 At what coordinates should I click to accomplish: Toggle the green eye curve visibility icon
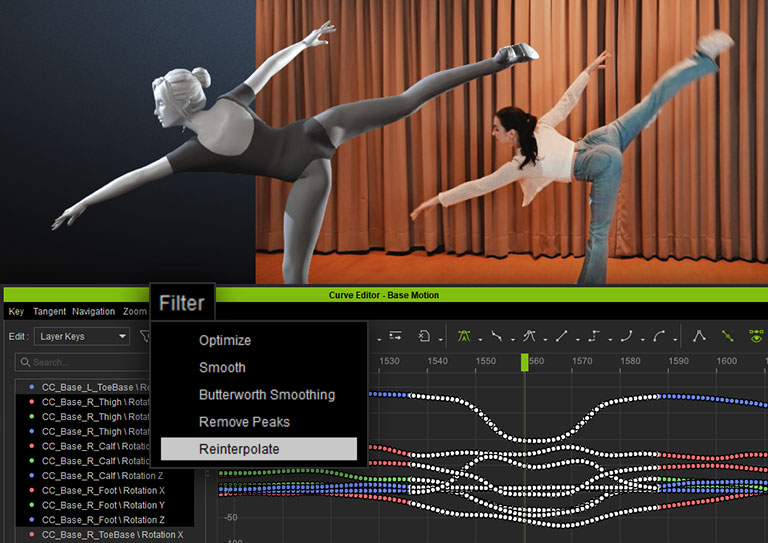click(x=756, y=336)
